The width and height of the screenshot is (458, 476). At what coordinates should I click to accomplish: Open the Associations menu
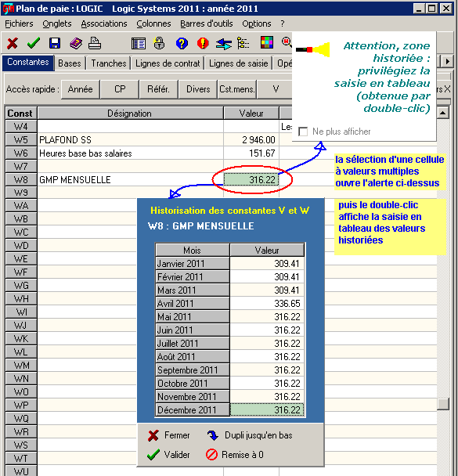pyautogui.click(x=104, y=23)
